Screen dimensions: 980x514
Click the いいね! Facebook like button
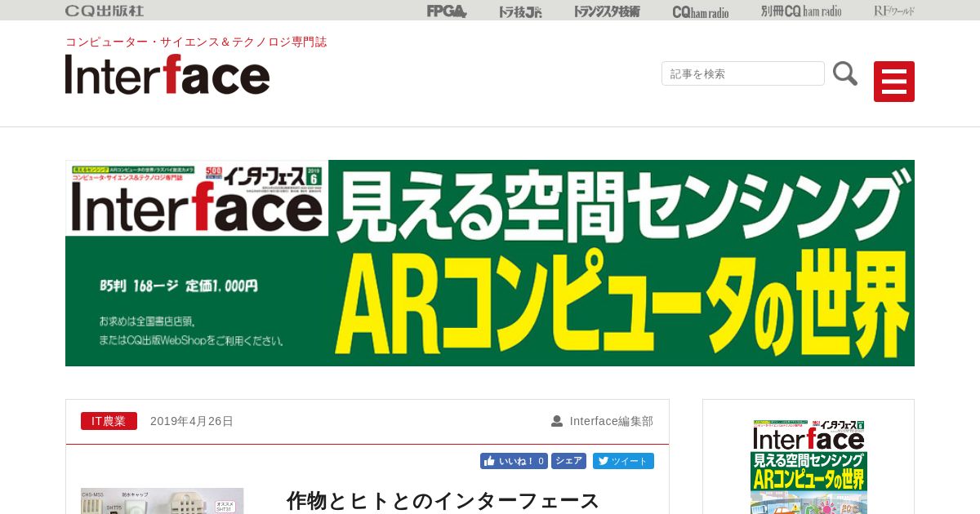tap(514, 461)
